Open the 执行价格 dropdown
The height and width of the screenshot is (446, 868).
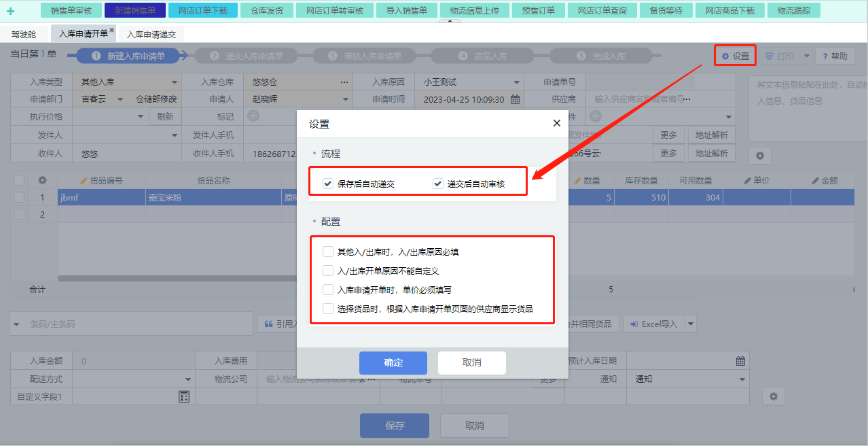141,116
